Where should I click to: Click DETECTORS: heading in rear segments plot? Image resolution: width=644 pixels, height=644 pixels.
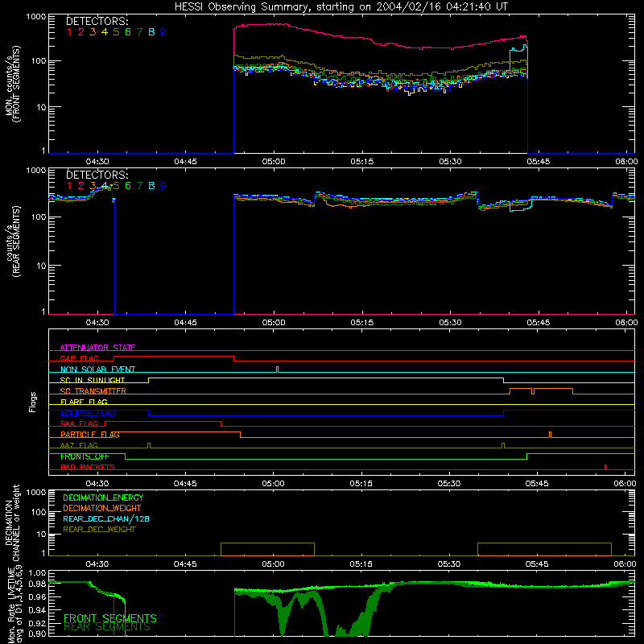point(97,175)
